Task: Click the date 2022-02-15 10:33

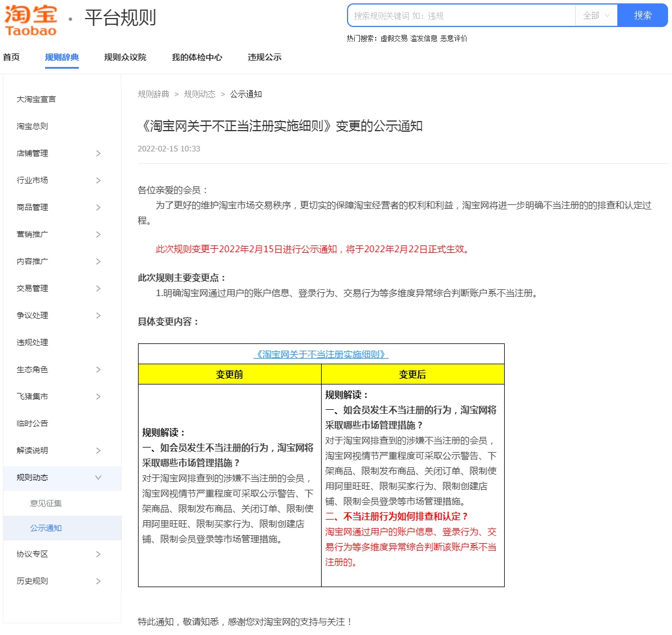Action: [x=169, y=149]
